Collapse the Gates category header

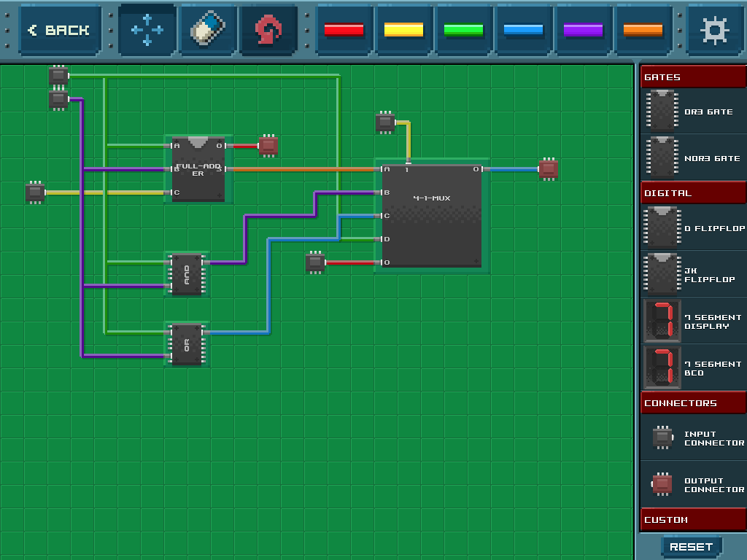[693, 77]
